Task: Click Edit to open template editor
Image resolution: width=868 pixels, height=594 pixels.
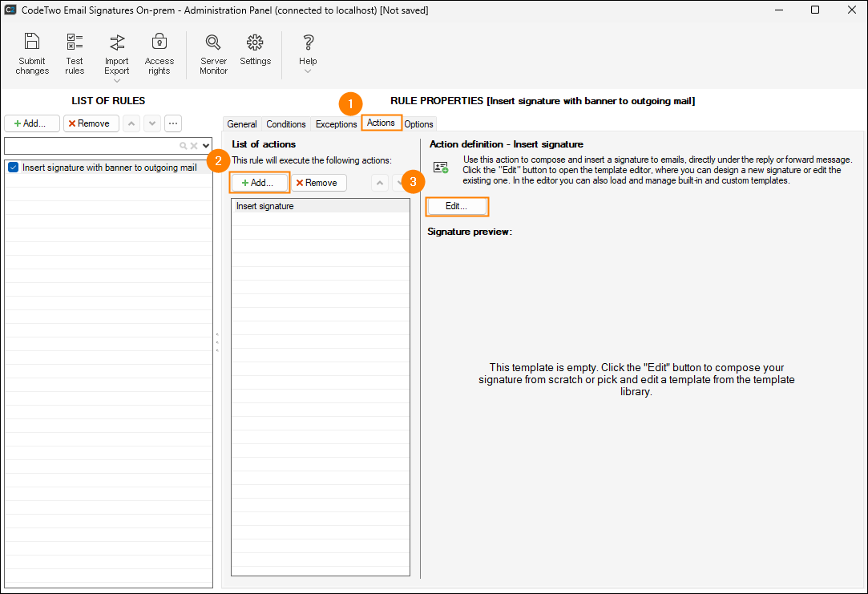Action: 456,206
